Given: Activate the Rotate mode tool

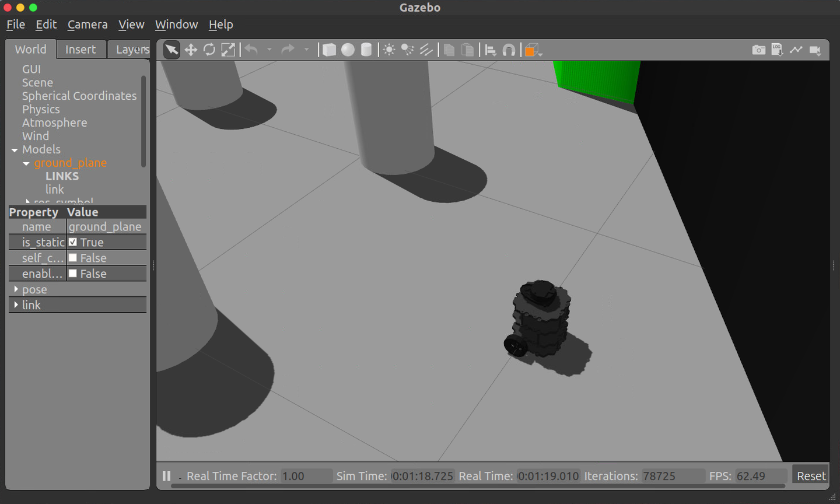Looking at the screenshot, I should tap(209, 50).
